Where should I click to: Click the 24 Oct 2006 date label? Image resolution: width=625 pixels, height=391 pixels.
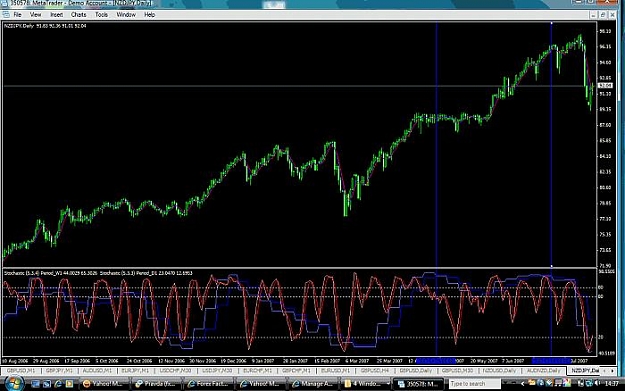click(139, 361)
